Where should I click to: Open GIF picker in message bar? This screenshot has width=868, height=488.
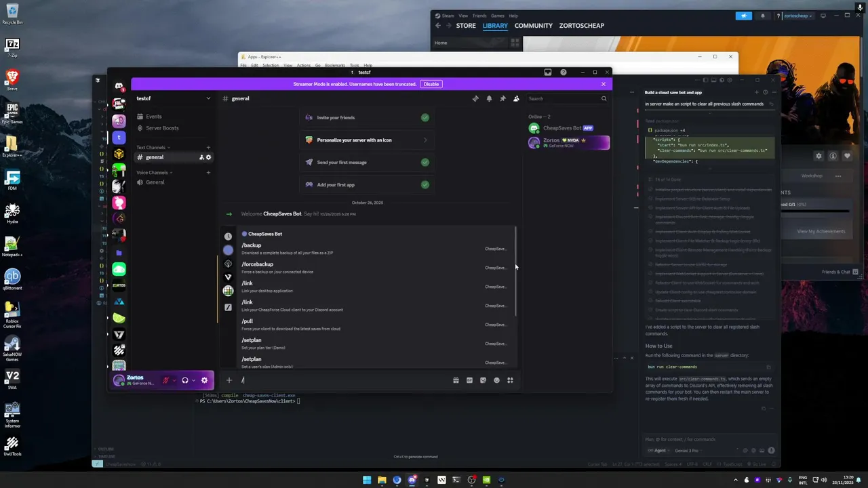pos(469,380)
